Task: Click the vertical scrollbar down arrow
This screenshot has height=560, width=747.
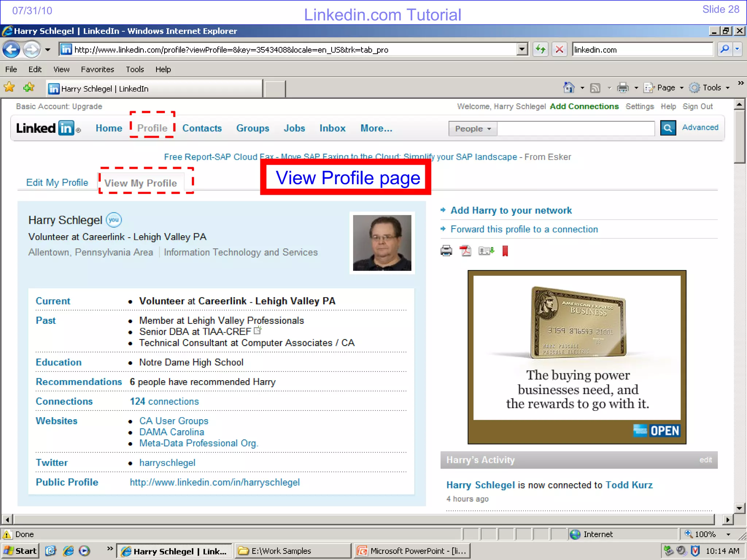Action: pos(739,508)
